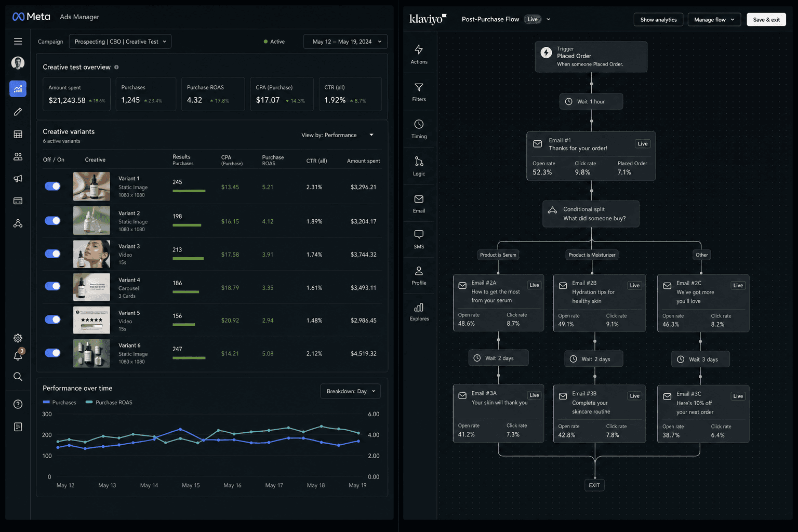The width and height of the screenshot is (798, 532).
Task: Select the Wait 3 days delay node
Action: click(700, 359)
